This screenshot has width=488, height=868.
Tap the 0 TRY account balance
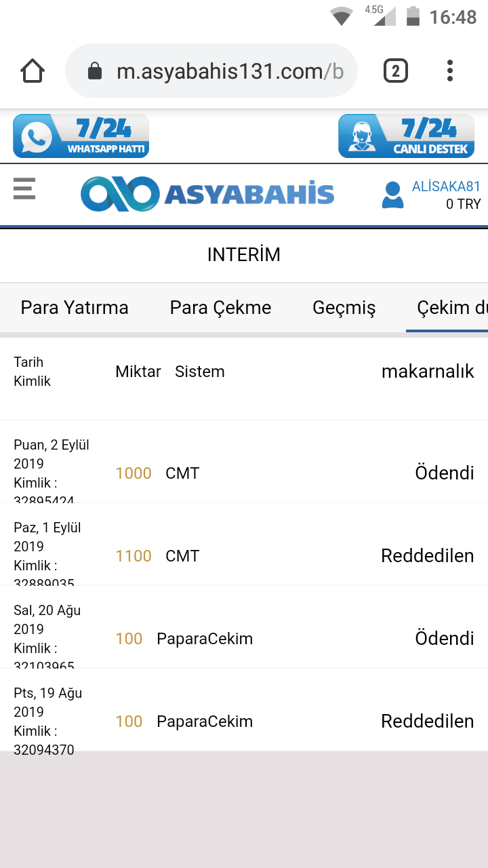(463, 204)
